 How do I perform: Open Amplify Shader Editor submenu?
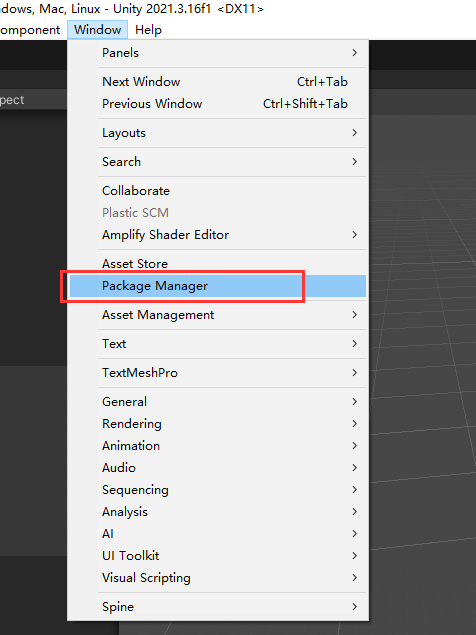pyautogui.click(x=218, y=235)
